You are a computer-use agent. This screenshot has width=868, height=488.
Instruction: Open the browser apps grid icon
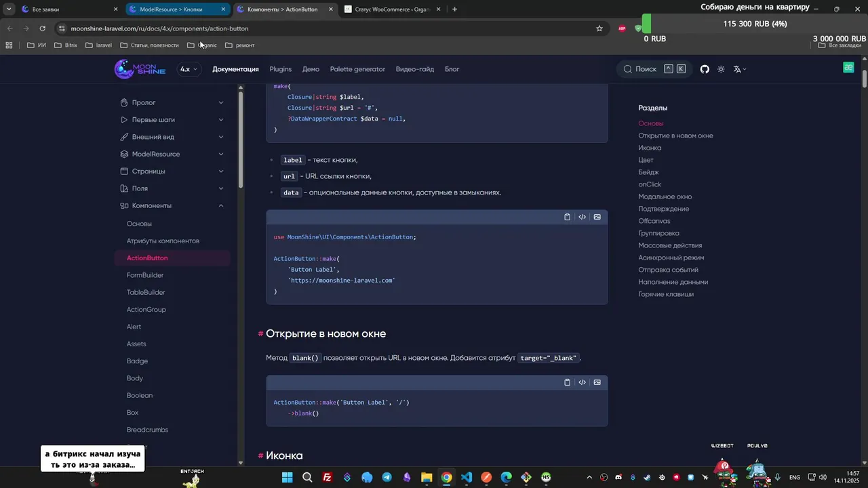pyautogui.click(x=9, y=45)
